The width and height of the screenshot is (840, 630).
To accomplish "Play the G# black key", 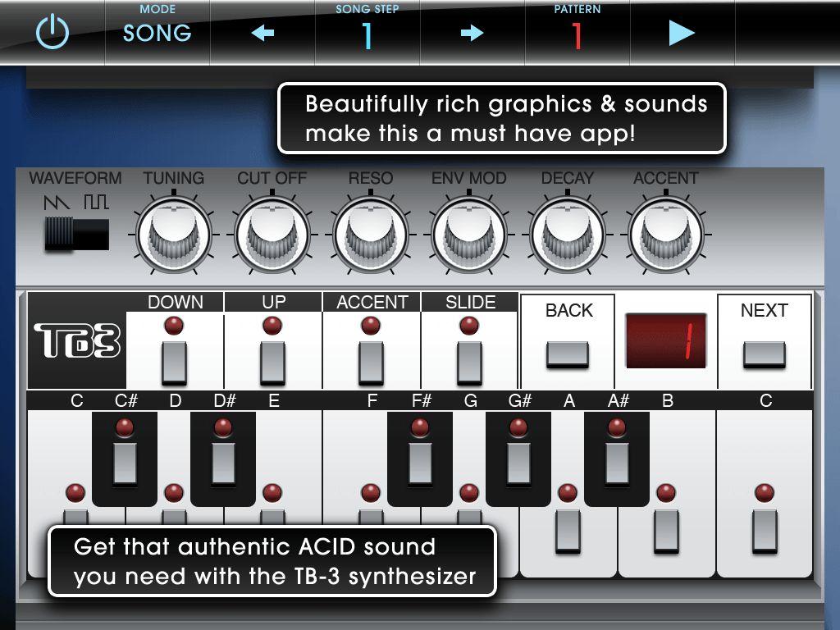I will [518, 459].
